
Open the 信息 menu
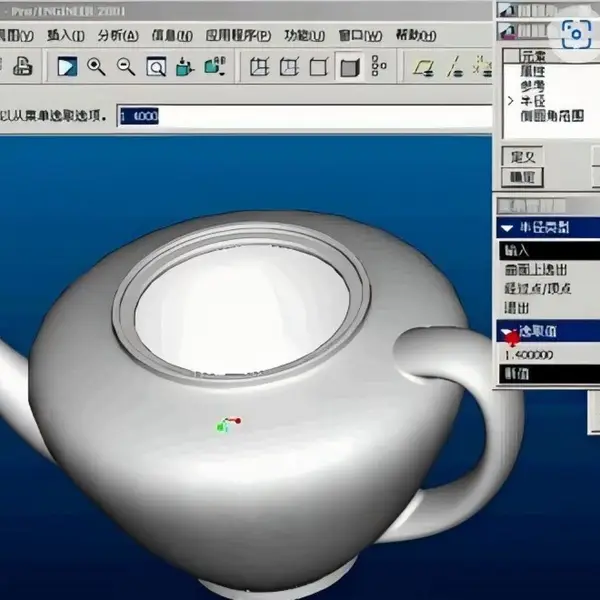pos(172,36)
